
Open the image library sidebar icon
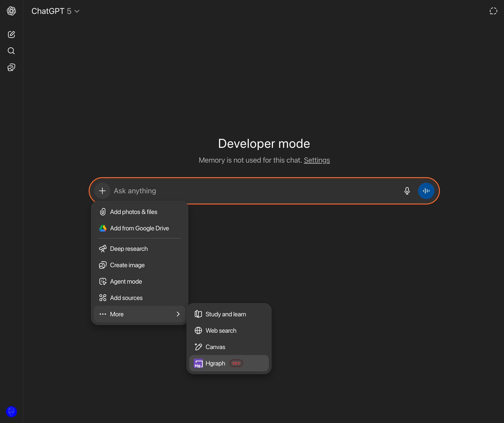[x=11, y=67]
